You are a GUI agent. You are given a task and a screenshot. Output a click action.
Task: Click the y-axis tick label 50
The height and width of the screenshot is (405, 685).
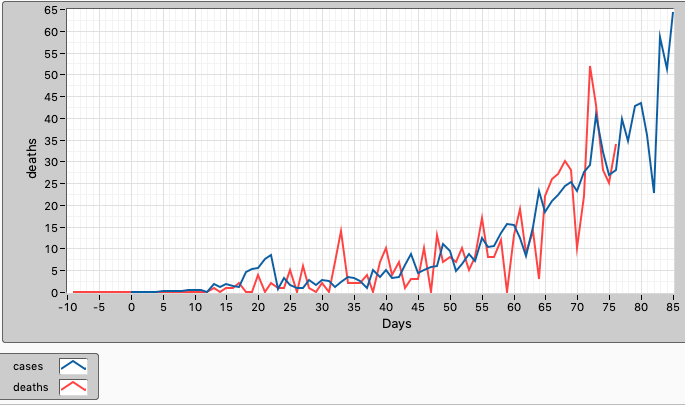51,75
